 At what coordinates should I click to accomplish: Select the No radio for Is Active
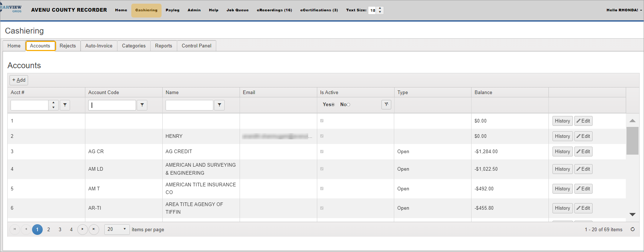[x=348, y=105]
